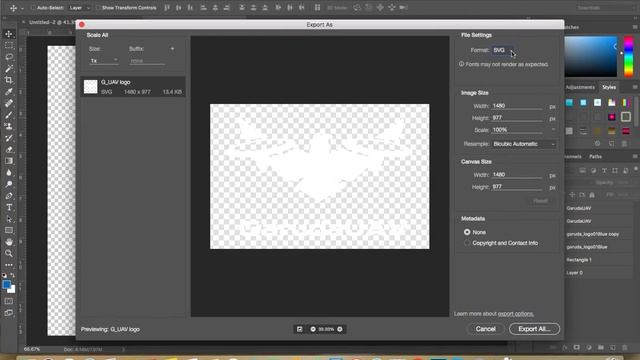
Task: Select None metadata radio button
Action: coord(467,232)
